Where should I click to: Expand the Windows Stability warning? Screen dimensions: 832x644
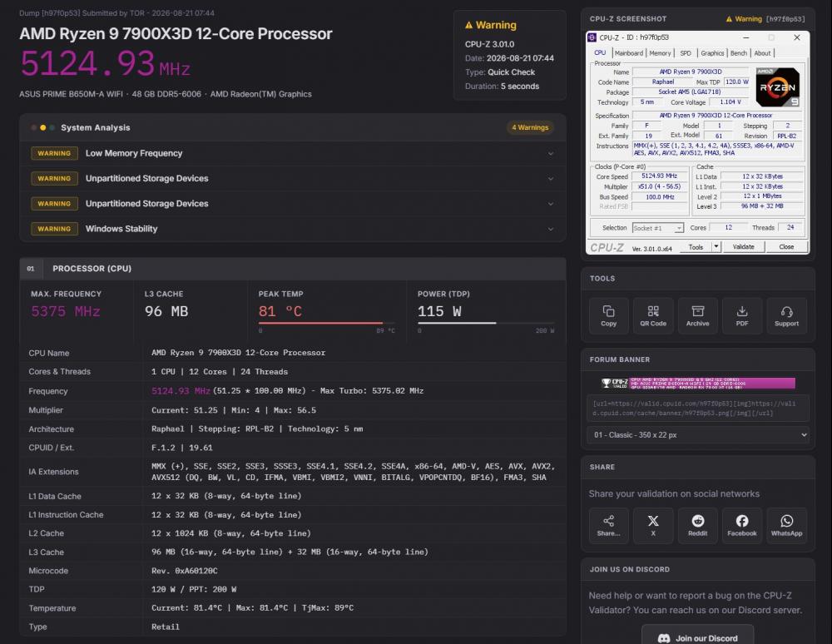[x=293, y=229]
